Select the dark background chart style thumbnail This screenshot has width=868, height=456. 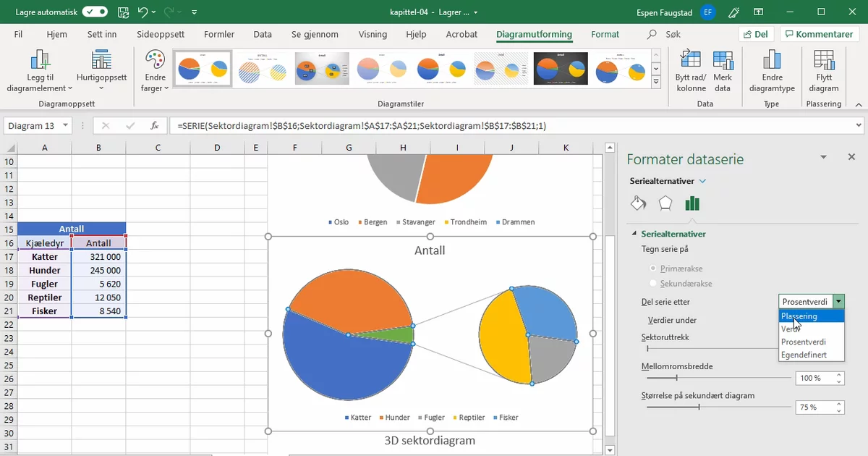561,69
